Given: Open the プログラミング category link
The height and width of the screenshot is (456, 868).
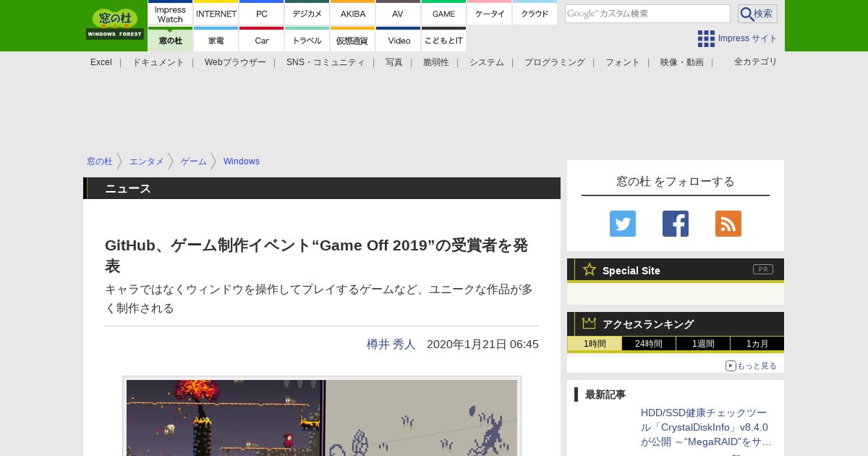Looking at the screenshot, I should (555, 62).
